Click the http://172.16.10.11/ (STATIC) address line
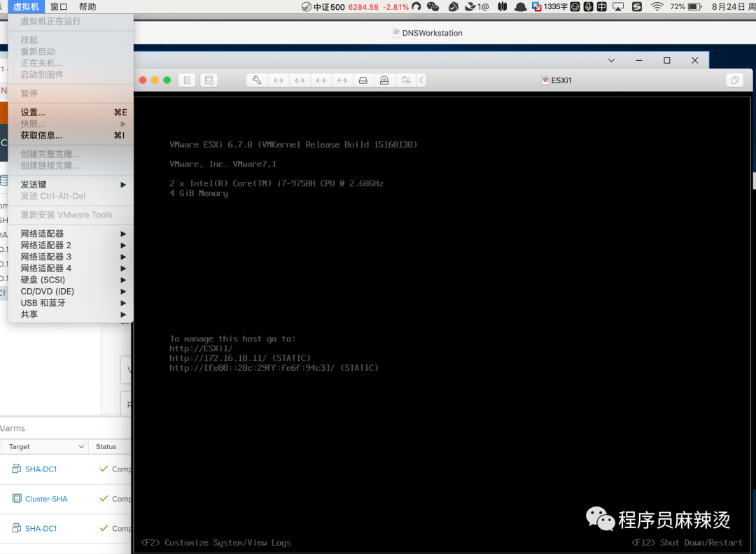 coord(240,358)
